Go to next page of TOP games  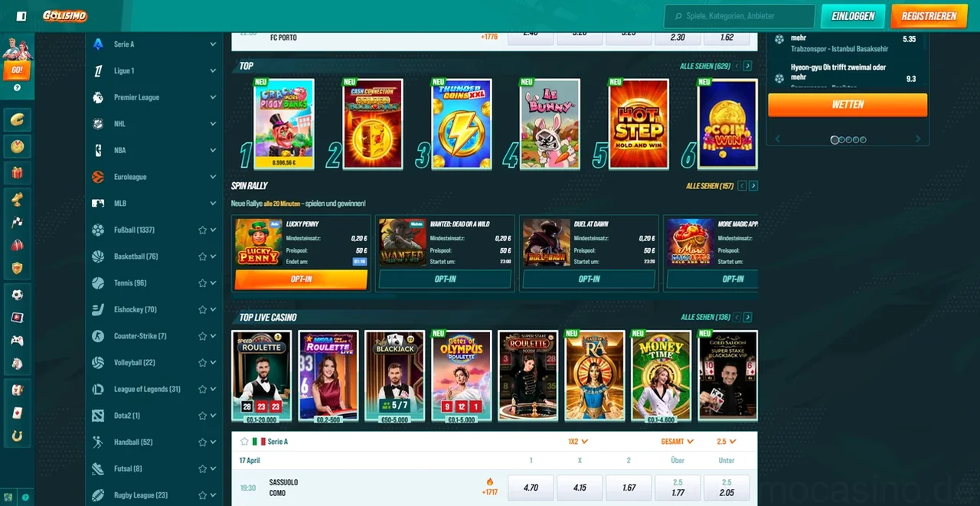pyautogui.click(x=748, y=67)
